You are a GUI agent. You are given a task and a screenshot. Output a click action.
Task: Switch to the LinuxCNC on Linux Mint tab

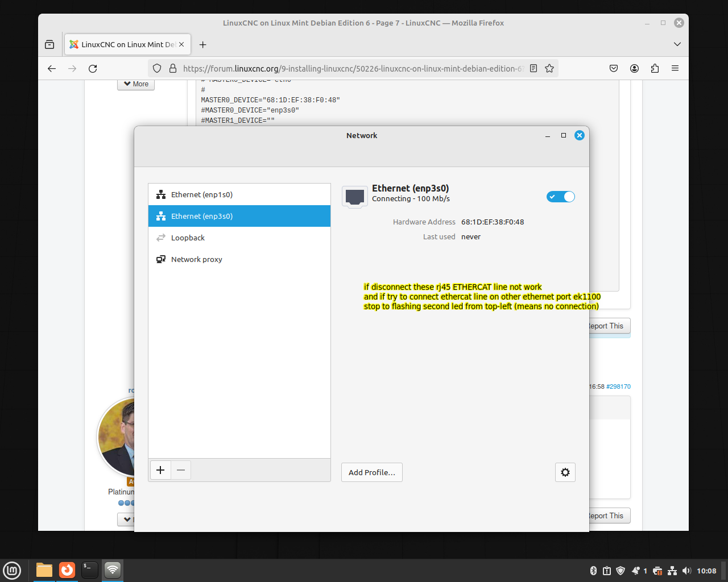click(x=128, y=44)
